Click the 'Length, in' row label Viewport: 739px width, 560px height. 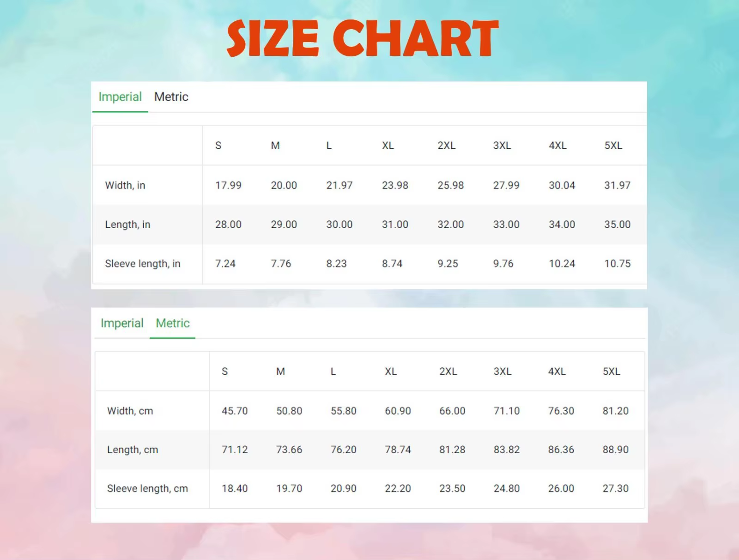127,225
